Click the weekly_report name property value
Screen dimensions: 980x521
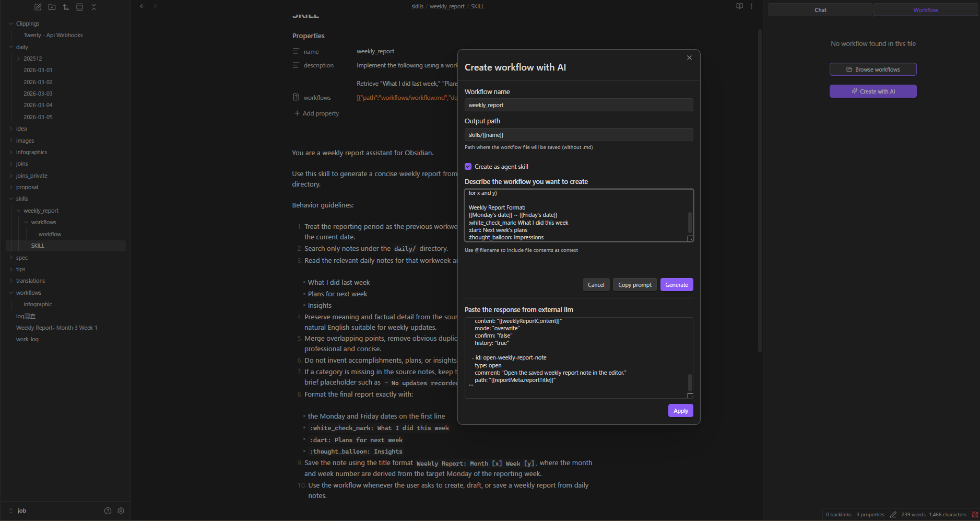coord(375,51)
